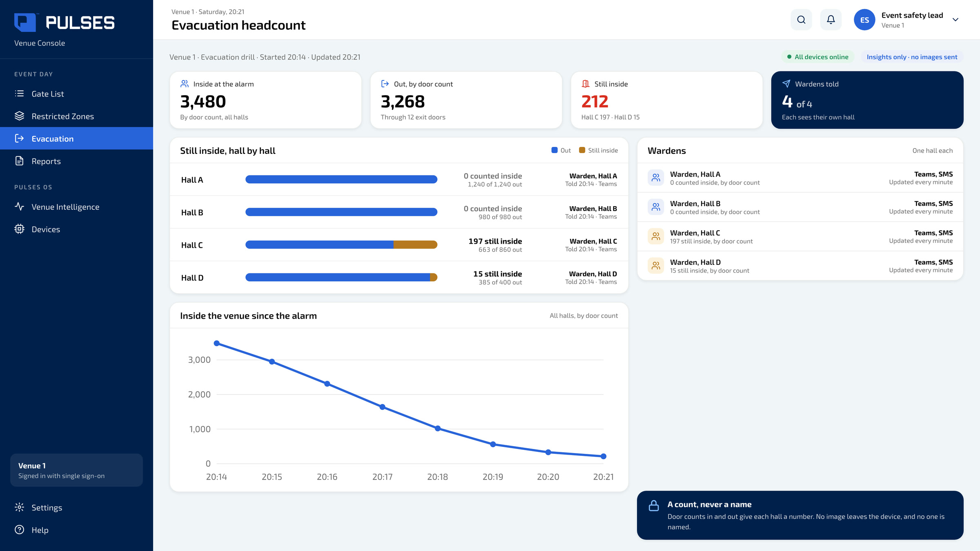The image size is (980, 551).
Task: Click the door icon on Still inside card
Action: (x=586, y=84)
